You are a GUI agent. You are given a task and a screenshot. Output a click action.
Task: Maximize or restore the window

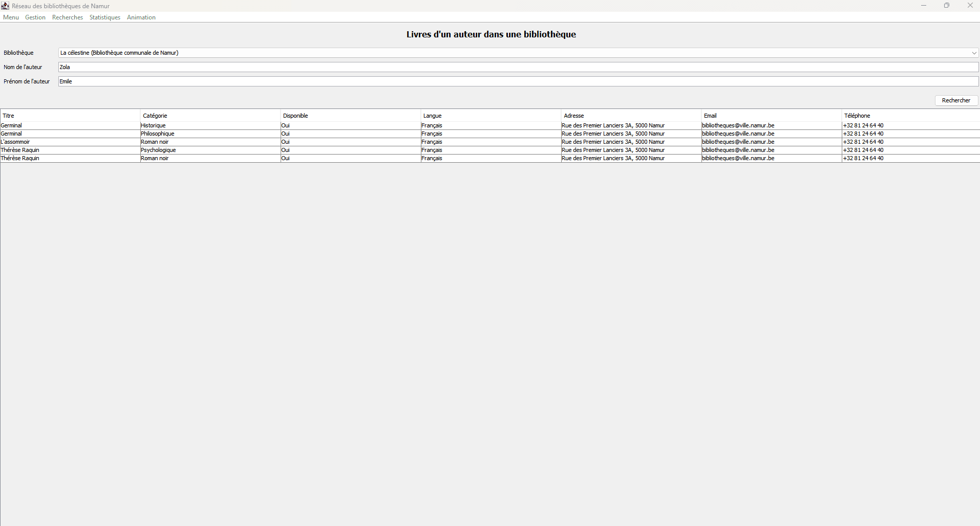coord(947,6)
